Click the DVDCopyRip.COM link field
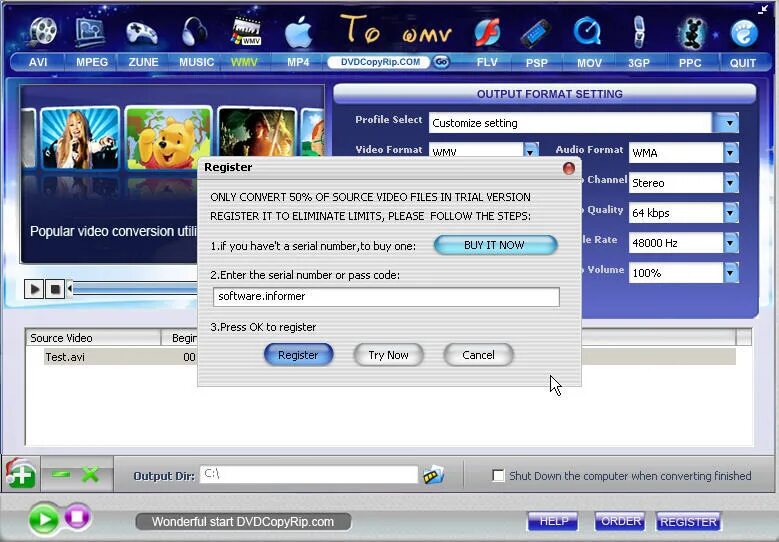The width and height of the screenshot is (779, 542). click(x=380, y=62)
